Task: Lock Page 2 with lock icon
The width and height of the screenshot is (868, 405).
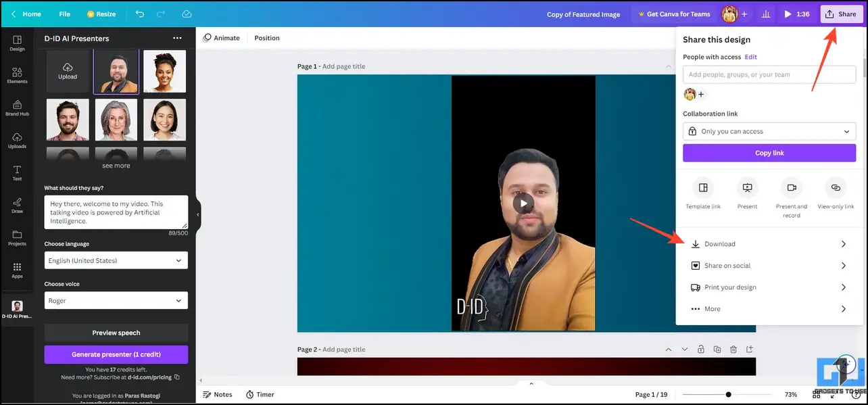Action: [700, 350]
